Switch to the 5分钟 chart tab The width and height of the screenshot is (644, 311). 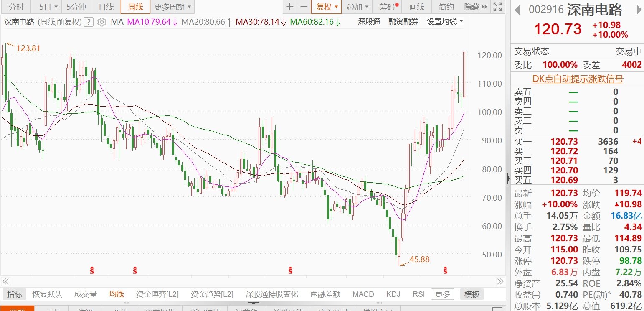(x=76, y=7)
